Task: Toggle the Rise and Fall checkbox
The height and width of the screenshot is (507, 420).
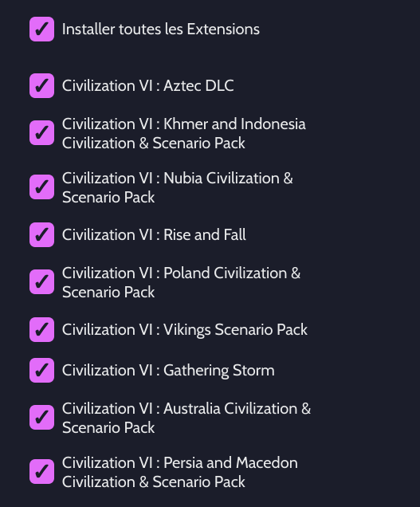Action: click(41, 234)
